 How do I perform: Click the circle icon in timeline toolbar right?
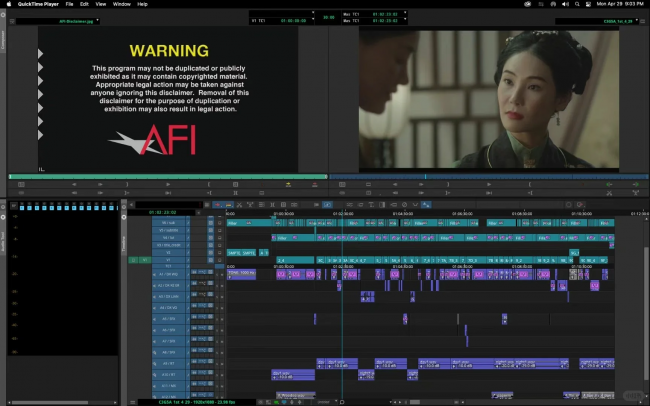coord(568,204)
